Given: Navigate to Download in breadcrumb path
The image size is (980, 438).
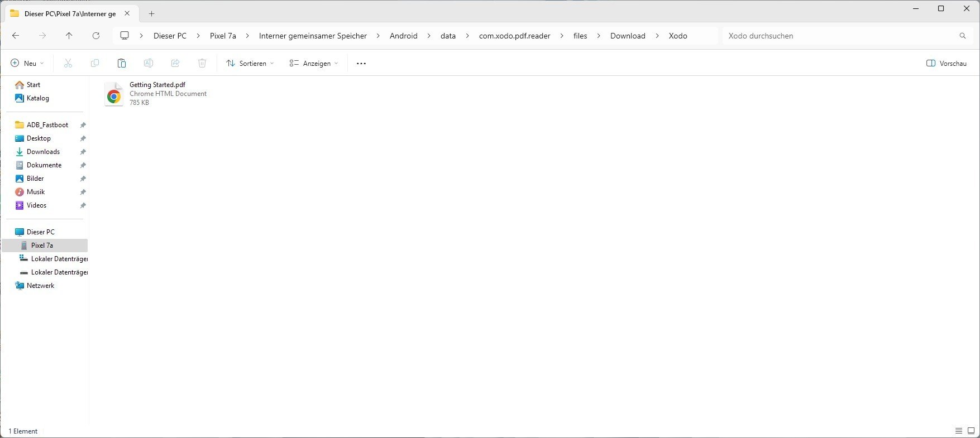Looking at the screenshot, I should pos(627,36).
